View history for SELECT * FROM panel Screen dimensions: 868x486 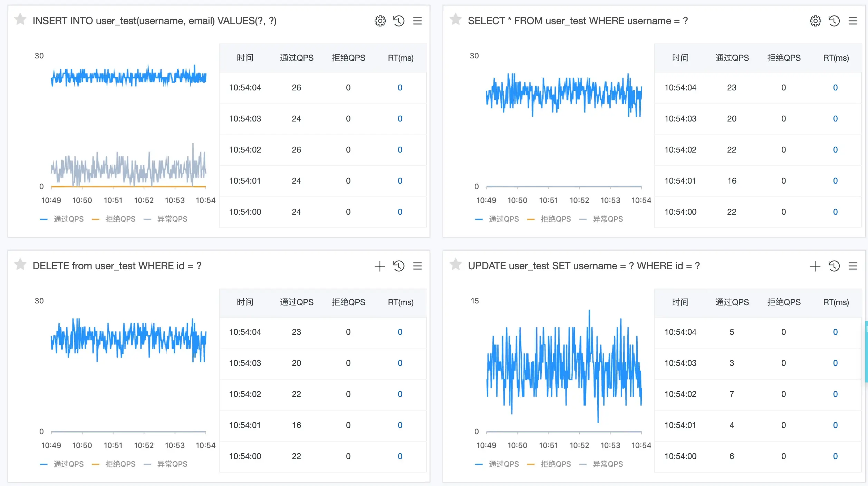click(834, 21)
